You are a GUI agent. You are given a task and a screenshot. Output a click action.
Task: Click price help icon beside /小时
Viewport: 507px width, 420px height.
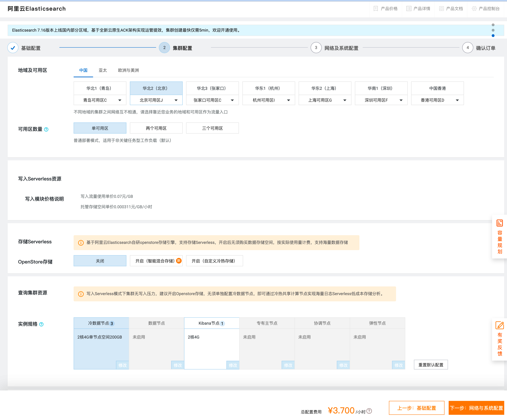[369, 411]
